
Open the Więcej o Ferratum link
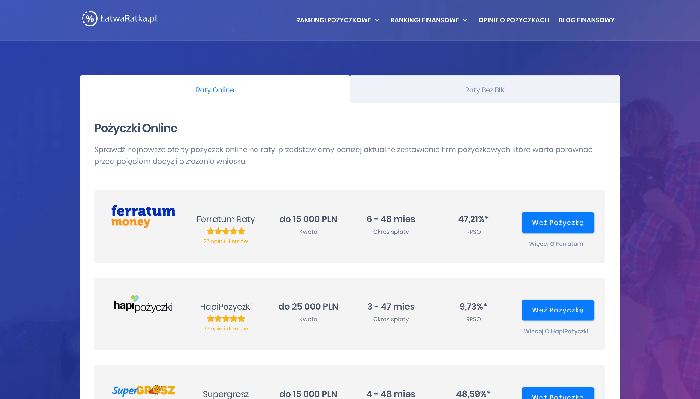click(556, 244)
